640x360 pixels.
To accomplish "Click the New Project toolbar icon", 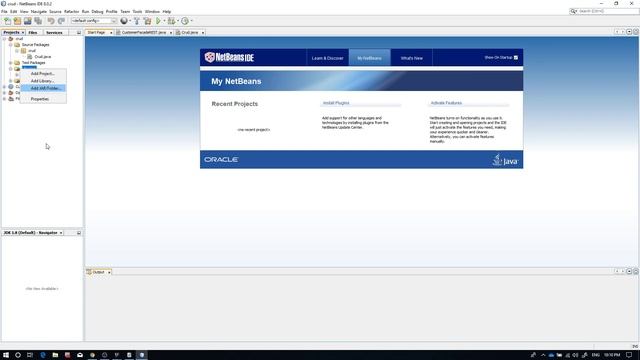I will pyautogui.click(x=17, y=21).
